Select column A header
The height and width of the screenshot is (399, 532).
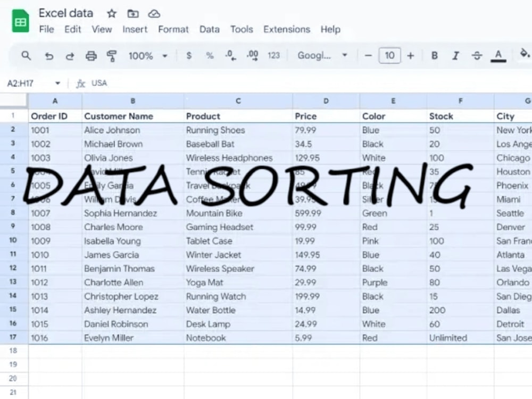tap(55, 101)
